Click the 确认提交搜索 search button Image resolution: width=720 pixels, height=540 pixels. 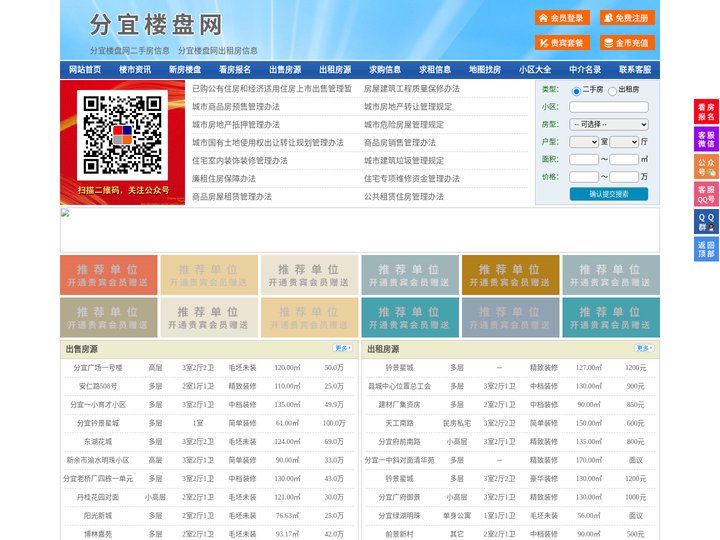[609, 194]
